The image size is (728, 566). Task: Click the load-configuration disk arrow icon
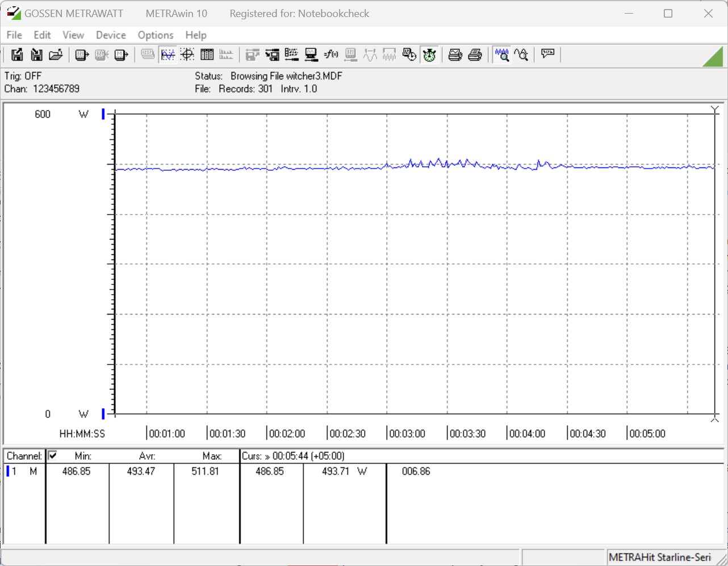272,54
